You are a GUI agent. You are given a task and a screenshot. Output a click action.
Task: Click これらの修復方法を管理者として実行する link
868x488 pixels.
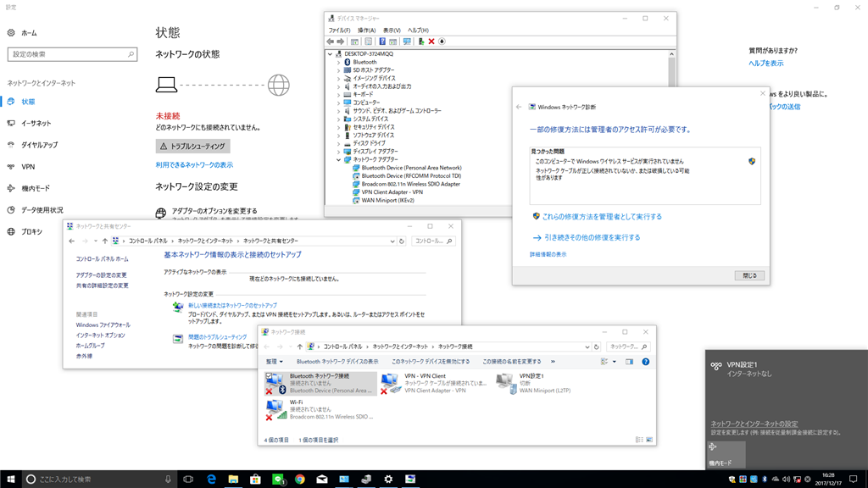602,217
